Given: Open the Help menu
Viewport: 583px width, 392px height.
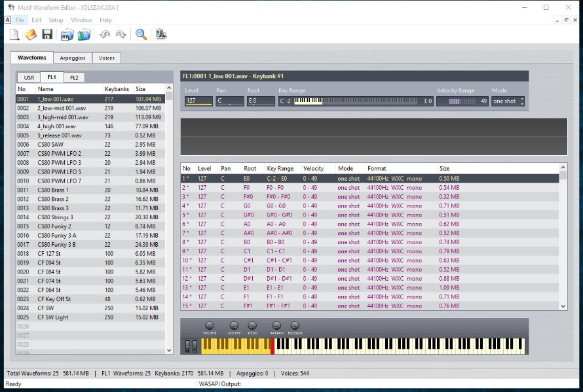Looking at the screenshot, I should pos(105,20).
